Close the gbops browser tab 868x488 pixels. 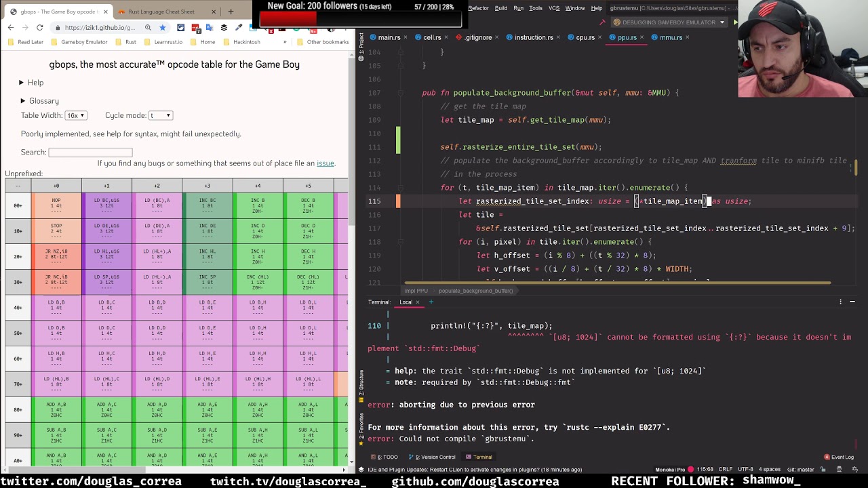click(x=105, y=12)
